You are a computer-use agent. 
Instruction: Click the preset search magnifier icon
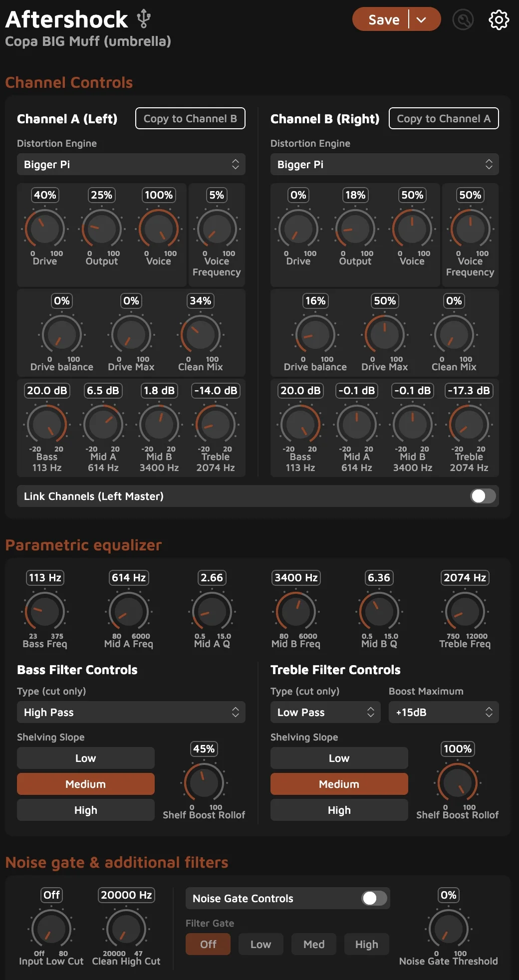coord(463,20)
